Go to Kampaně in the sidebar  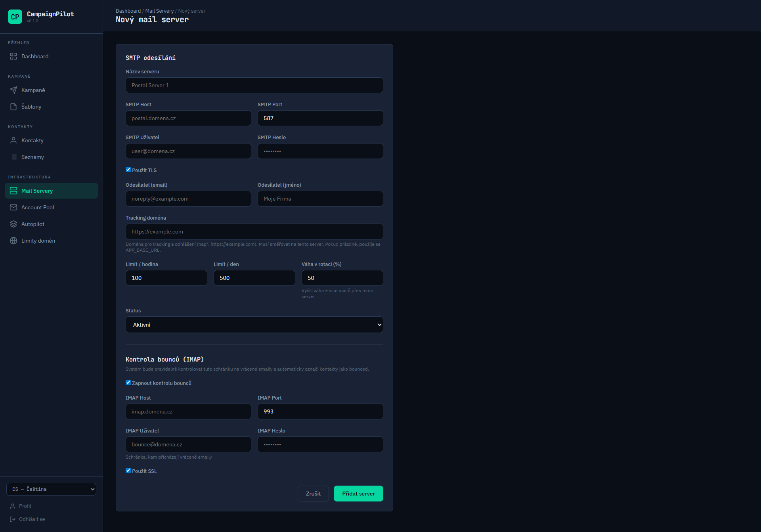[x=51, y=90]
